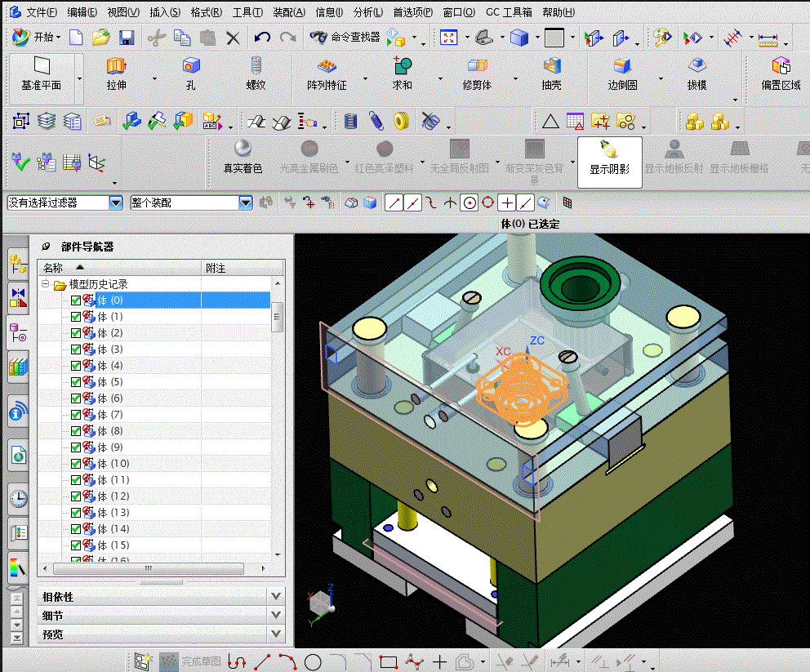Click the New file icon

pyautogui.click(x=76, y=38)
